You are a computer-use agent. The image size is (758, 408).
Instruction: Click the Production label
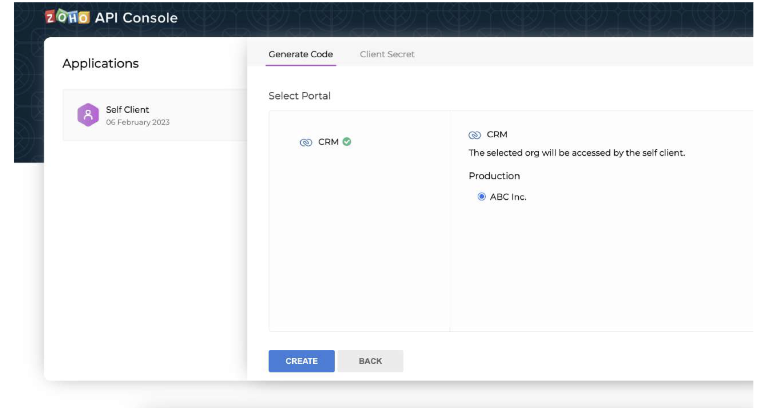pos(494,176)
